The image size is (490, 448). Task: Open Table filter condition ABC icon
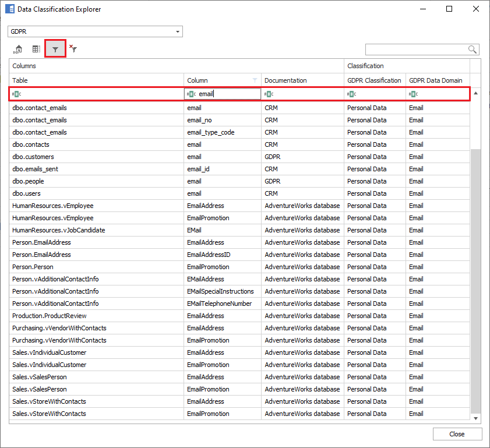point(17,94)
